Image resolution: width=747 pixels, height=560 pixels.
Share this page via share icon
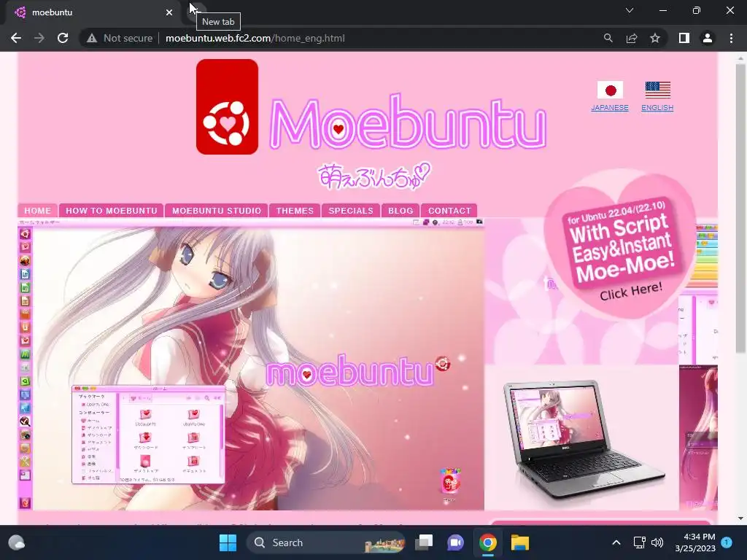click(632, 38)
